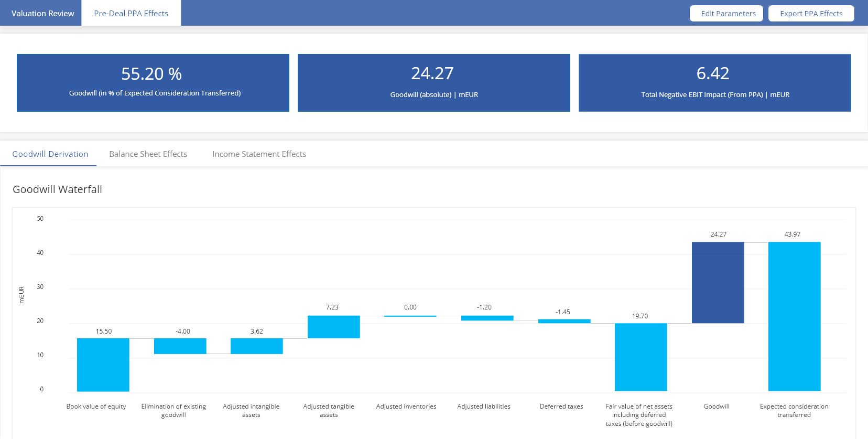Click the 55.20 % Goodwill percentage card

point(153,83)
